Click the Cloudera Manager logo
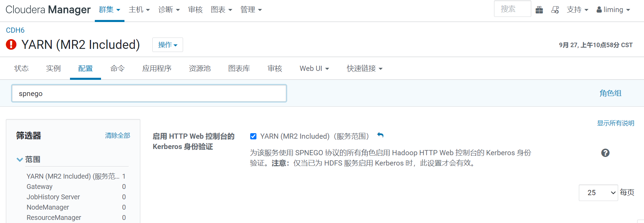644x223 pixels. coord(48,10)
